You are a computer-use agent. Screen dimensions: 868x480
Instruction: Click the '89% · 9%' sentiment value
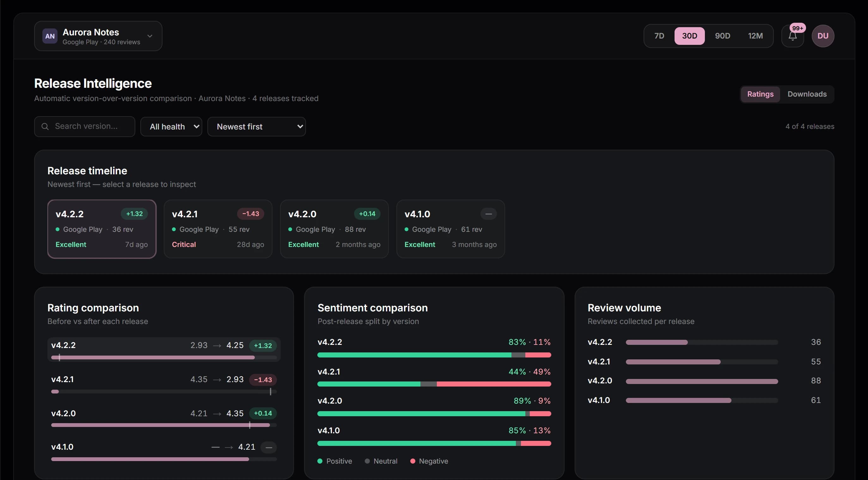coord(532,401)
